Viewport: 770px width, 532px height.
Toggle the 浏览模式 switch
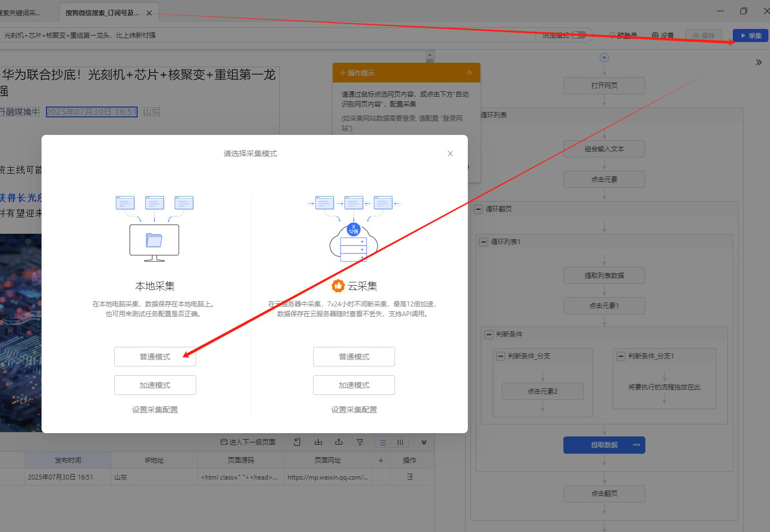579,36
